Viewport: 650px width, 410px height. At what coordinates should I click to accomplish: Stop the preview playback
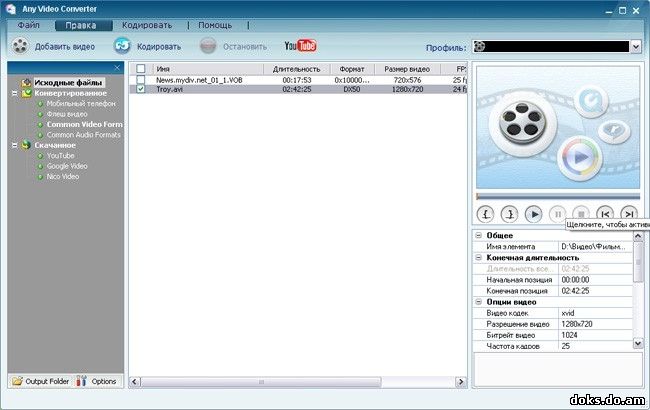click(x=581, y=213)
